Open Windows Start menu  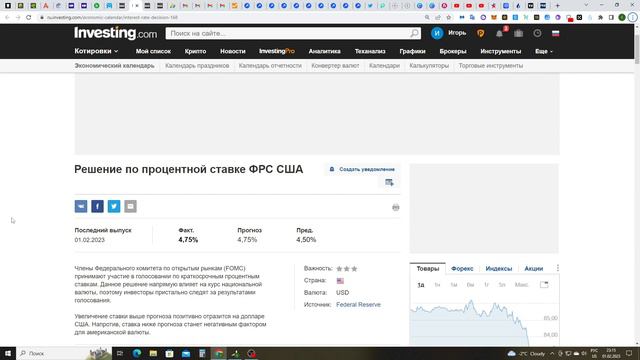coord(8,353)
